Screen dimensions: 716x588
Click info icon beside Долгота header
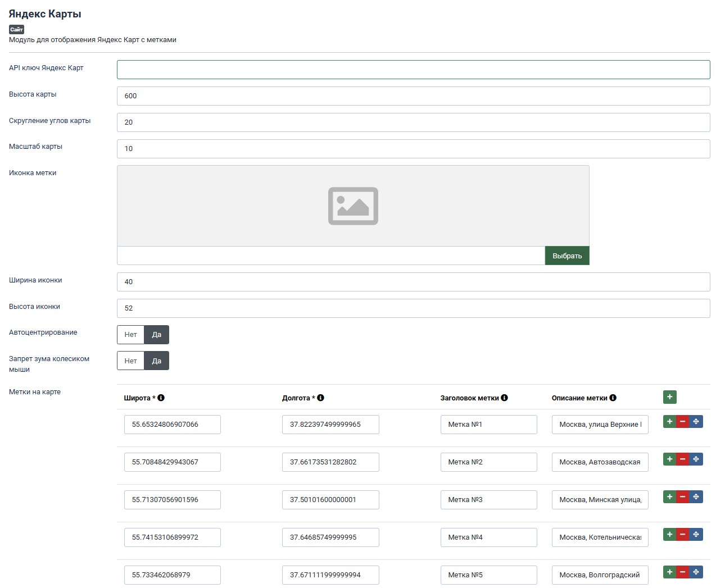[x=321, y=398]
